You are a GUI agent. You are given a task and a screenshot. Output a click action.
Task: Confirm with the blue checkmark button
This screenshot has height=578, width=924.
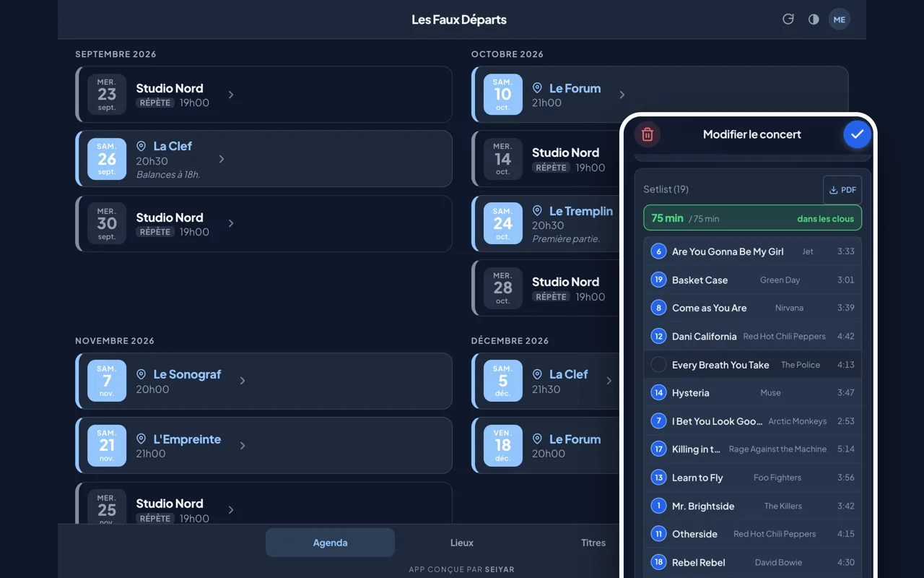click(x=857, y=134)
